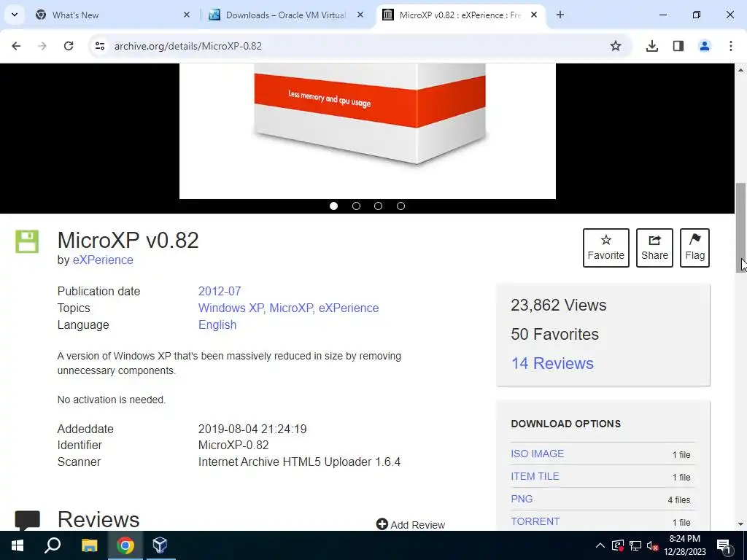This screenshot has height=560, width=747.
Task: Click the page scrollbar thumb
Action: click(741, 227)
